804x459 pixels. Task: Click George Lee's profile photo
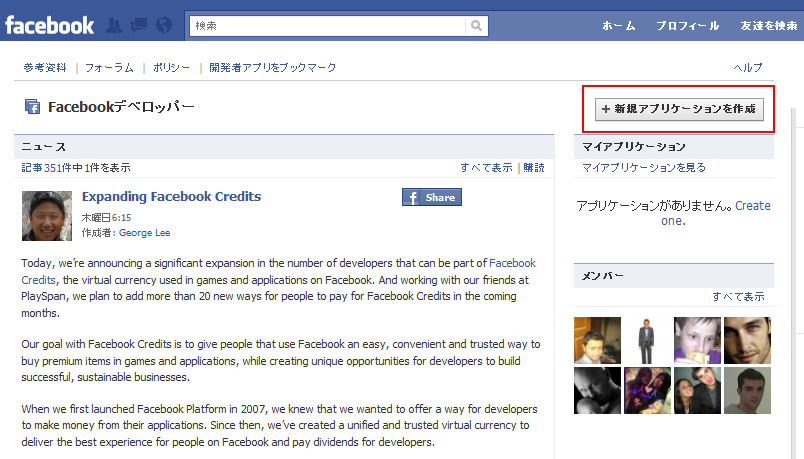coord(47,216)
